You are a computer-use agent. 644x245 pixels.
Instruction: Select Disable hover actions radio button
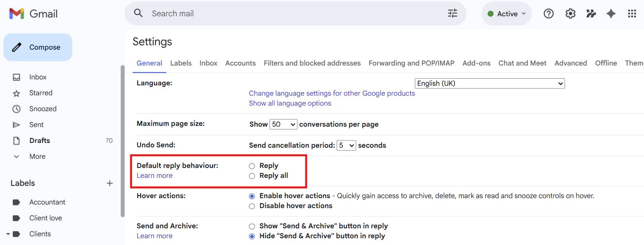click(x=252, y=206)
